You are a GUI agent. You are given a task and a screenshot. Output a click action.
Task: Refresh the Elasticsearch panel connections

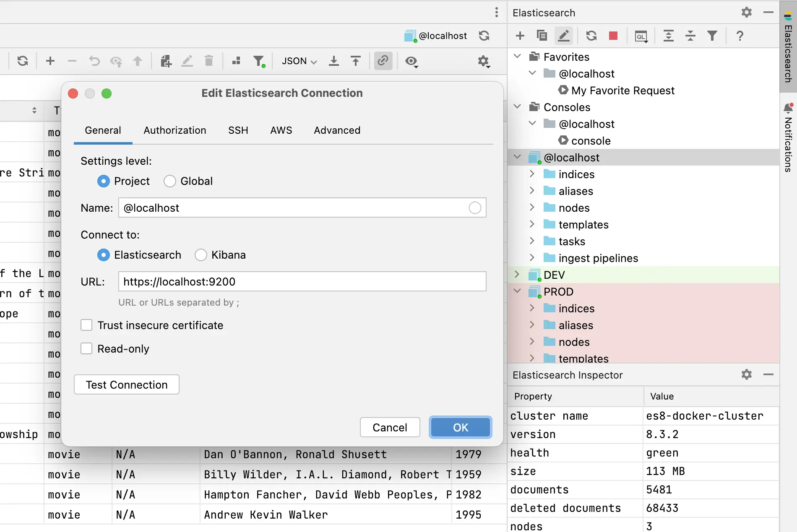click(x=591, y=36)
